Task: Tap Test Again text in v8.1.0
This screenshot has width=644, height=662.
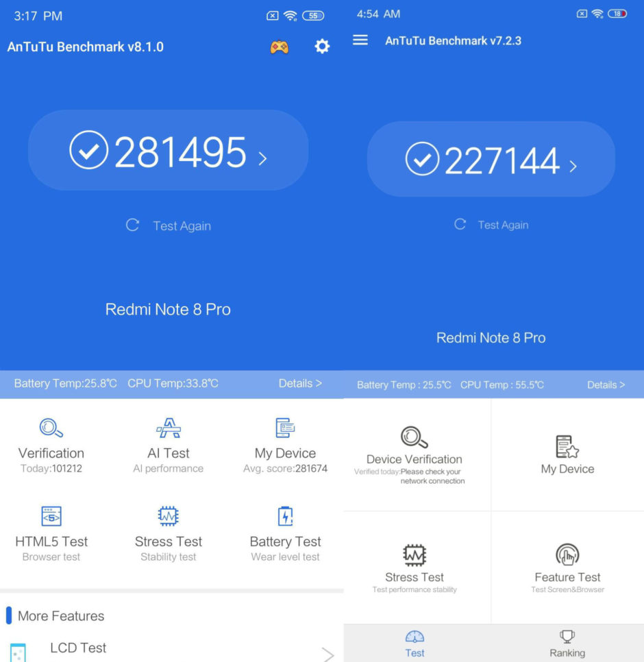Action: pos(182,226)
